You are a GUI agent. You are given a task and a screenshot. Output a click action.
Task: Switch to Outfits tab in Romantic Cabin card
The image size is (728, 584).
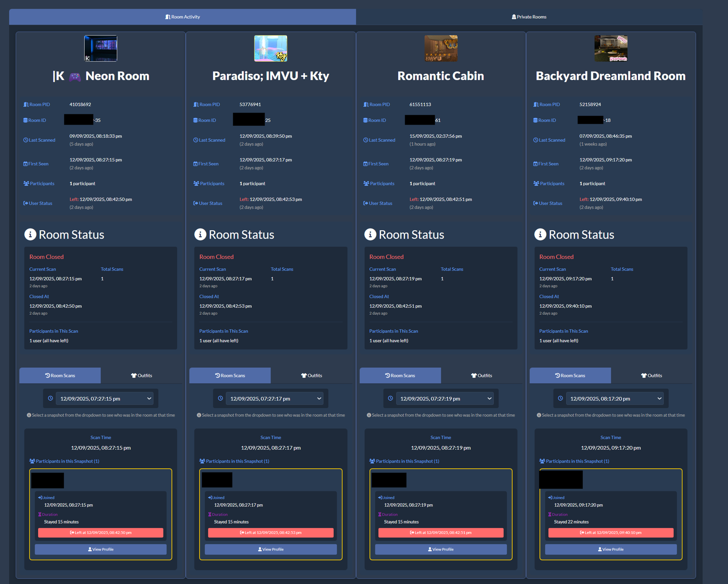pyautogui.click(x=482, y=376)
